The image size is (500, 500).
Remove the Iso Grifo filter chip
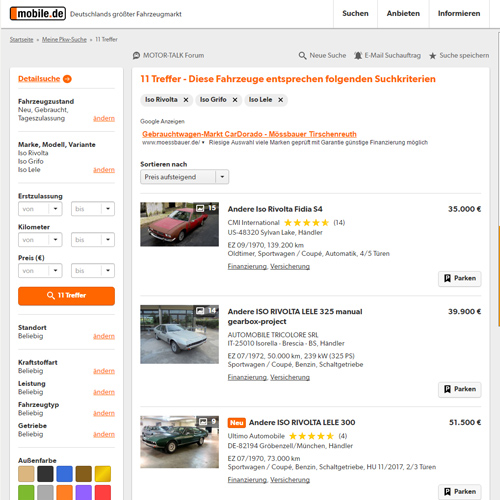(235, 100)
